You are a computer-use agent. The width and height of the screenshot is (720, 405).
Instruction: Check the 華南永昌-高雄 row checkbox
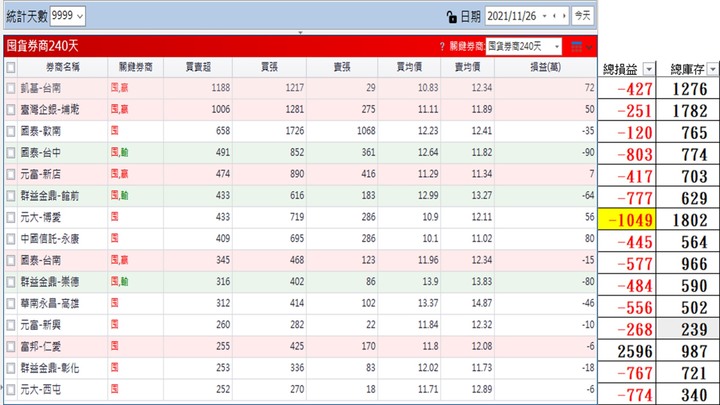point(11,304)
